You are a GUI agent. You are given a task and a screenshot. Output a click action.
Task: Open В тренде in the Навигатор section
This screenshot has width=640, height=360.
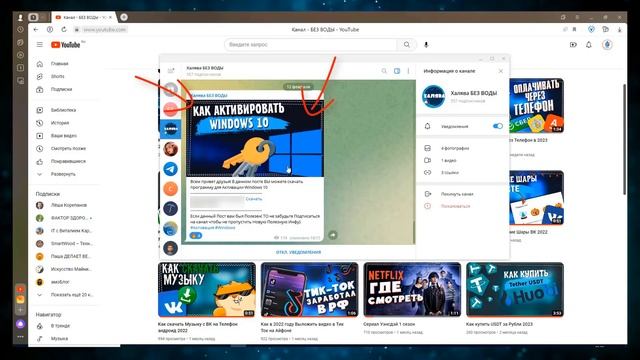pos(59,326)
